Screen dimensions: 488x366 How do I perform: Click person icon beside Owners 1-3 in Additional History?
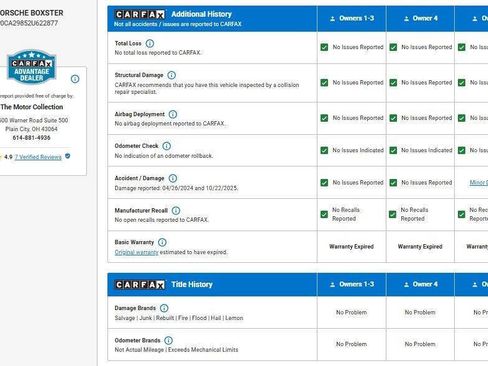pos(332,19)
